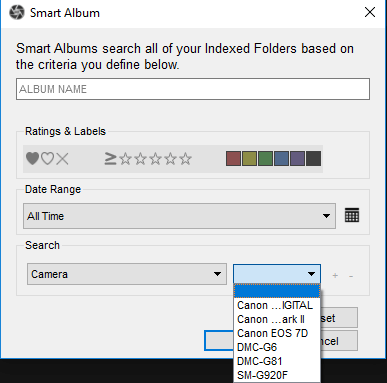The height and width of the screenshot is (383, 387).
Task: Toggle the greater-than-or-equal rating operator
Action: (x=110, y=158)
